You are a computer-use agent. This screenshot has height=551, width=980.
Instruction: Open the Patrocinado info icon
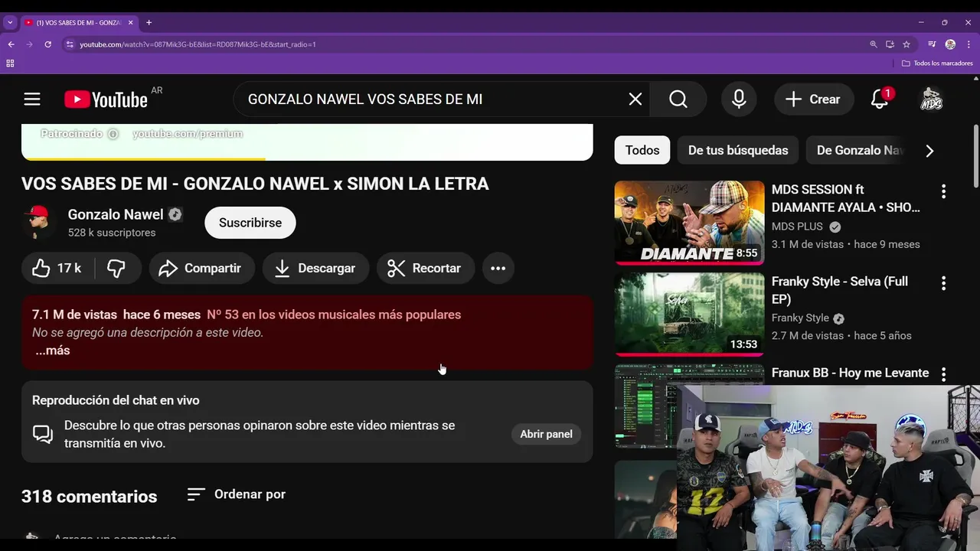click(x=113, y=134)
